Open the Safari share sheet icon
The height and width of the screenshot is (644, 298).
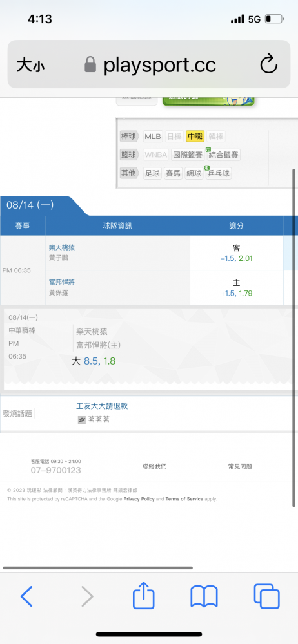[143, 594]
